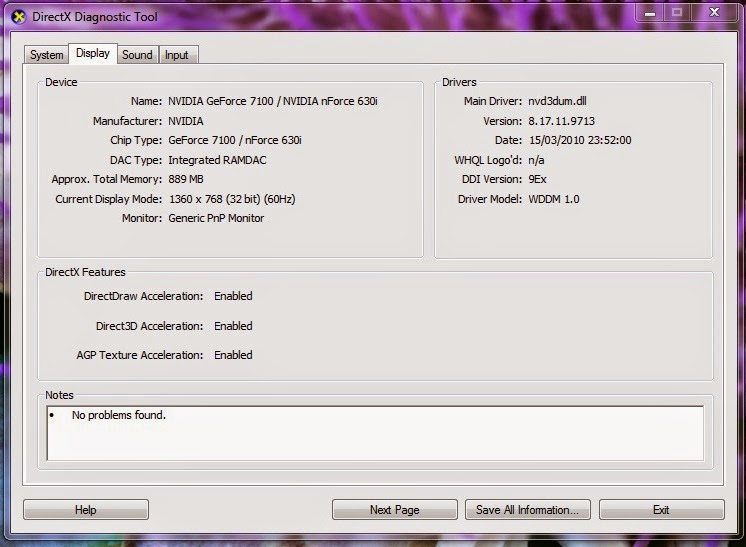
Task: Open Save All Information dialog
Action: [528, 509]
